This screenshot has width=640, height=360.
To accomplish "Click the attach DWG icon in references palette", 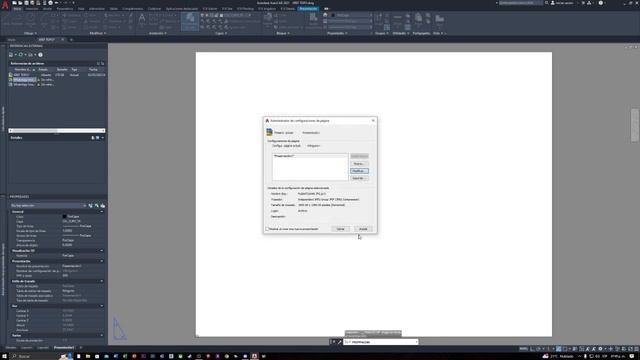I will [11, 55].
